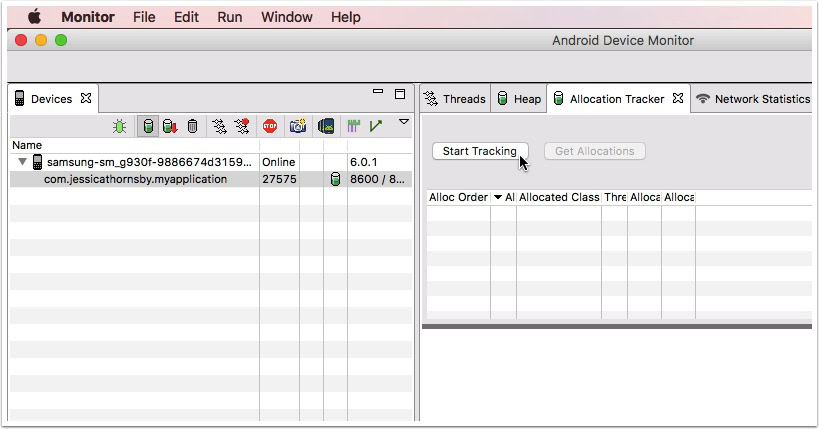This screenshot has width=819, height=429.
Task: Switch to the Threads tab
Action: [455, 99]
